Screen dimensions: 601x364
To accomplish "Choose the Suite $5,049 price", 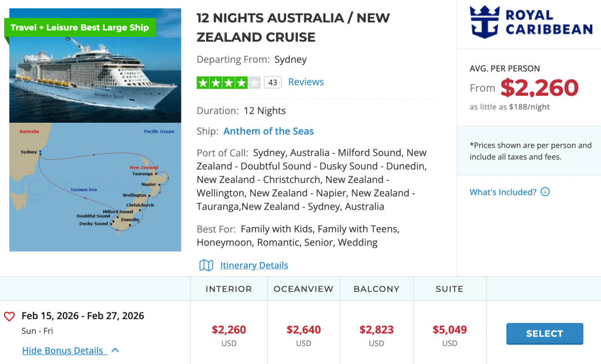I will 449,330.
